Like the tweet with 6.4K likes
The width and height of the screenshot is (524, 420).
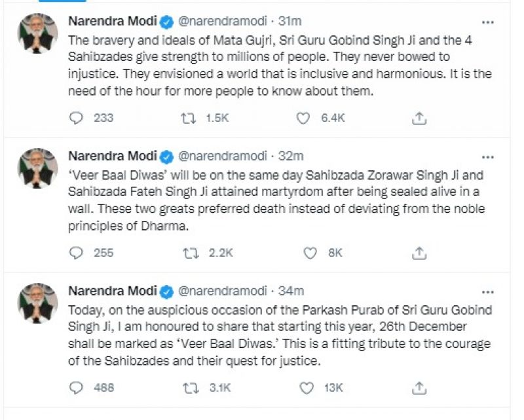[x=303, y=118]
